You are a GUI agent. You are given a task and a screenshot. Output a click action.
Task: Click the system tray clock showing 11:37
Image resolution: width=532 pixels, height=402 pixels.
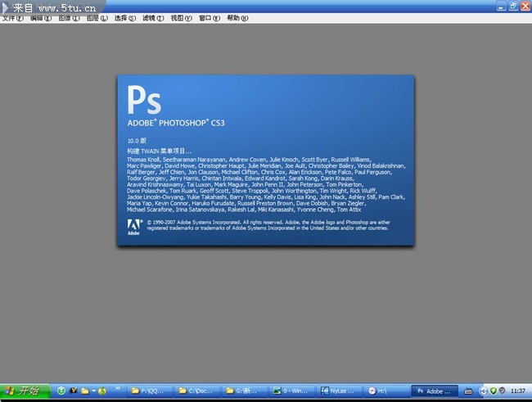(x=518, y=391)
